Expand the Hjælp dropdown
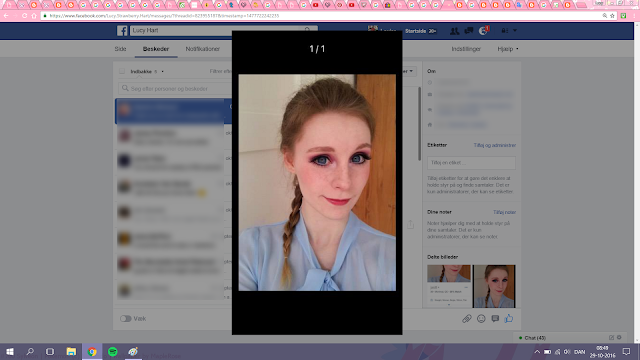Image resolution: width=640 pixels, height=360 pixels. (508, 49)
